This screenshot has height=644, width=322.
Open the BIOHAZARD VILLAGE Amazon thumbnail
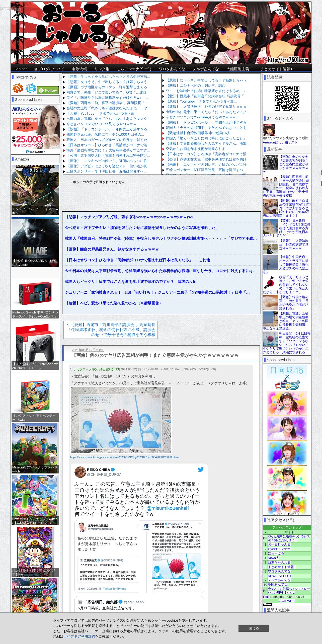click(x=35, y=242)
